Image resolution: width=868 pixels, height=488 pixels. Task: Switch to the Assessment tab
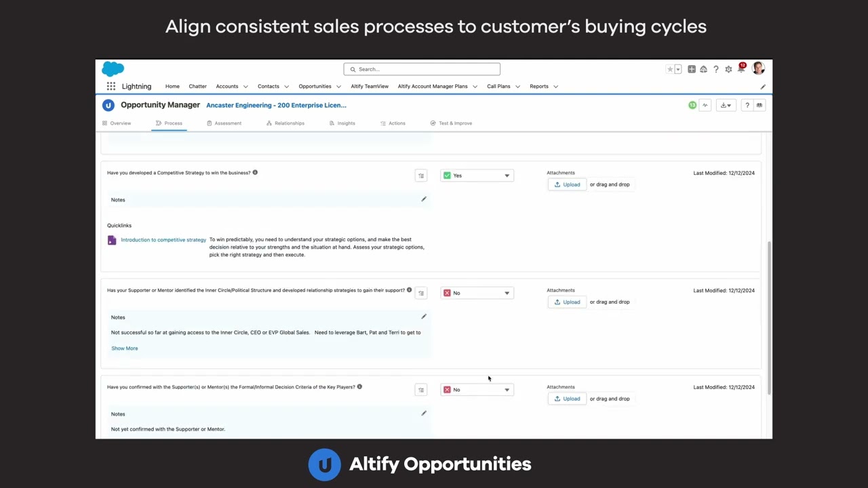coord(224,123)
